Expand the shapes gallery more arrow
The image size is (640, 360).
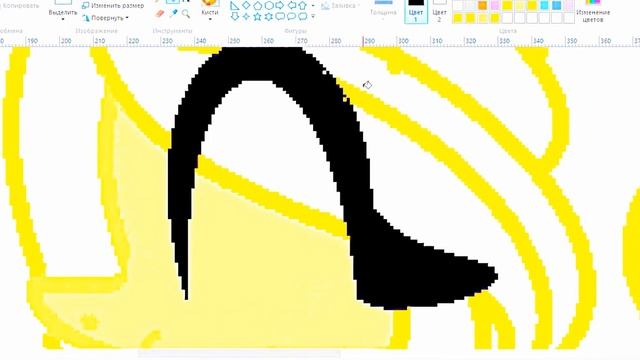tap(313, 17)
